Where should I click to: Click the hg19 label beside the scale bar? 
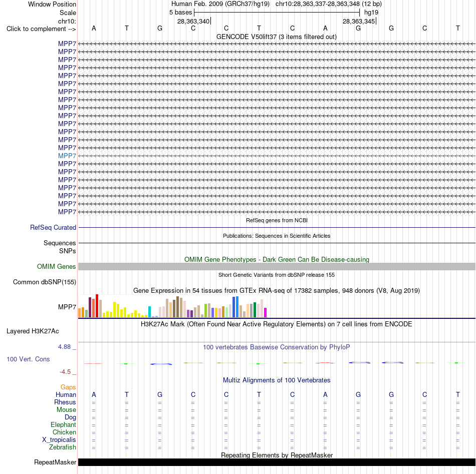click(371, 13)
